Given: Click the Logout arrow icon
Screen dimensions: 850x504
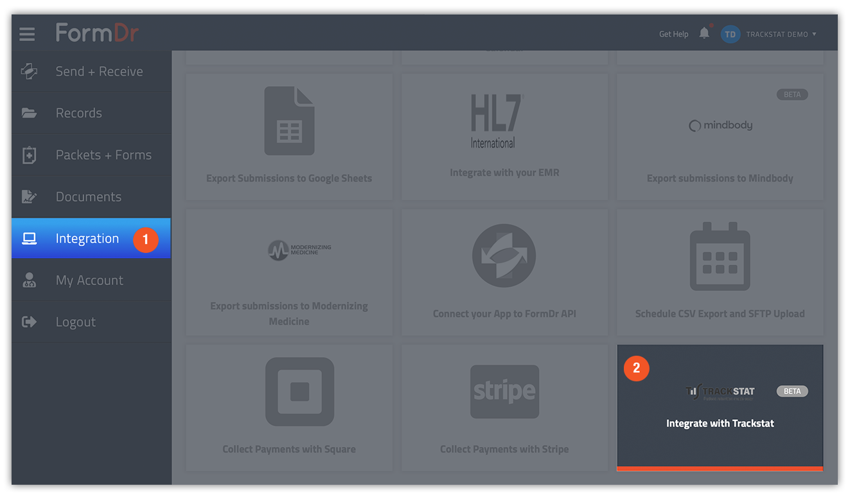Looking at the screenshot, I should click(30, 322).
